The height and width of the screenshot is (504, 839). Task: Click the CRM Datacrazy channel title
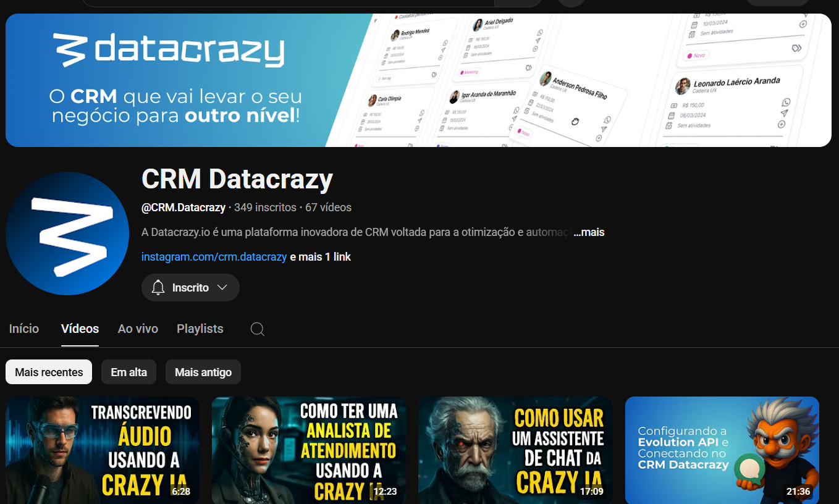(237, 179)
